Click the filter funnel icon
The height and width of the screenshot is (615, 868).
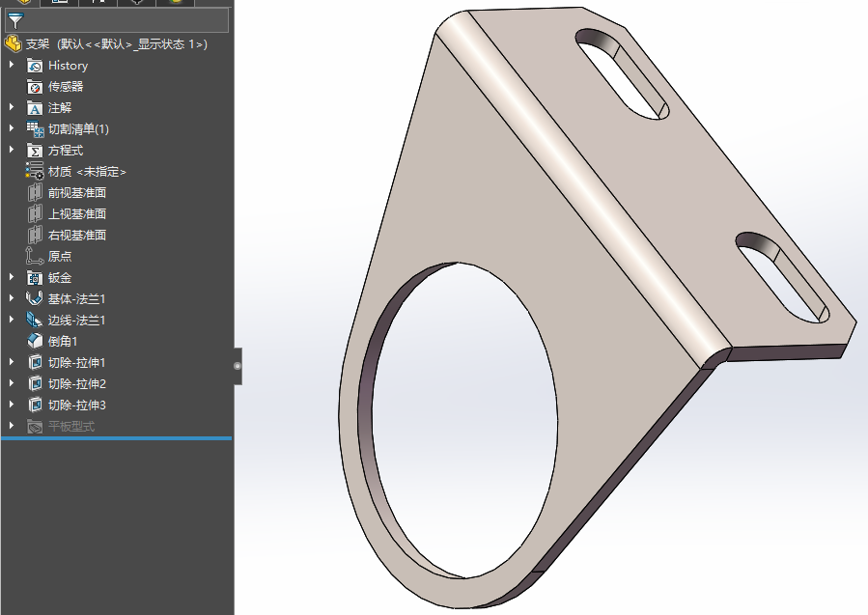[15, 21]
